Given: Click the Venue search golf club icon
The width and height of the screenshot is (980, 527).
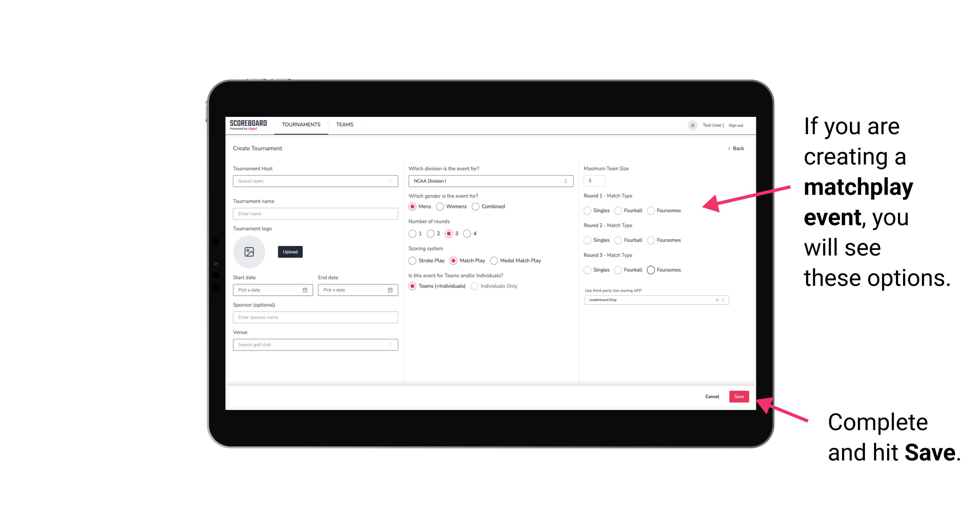Looking at the screenshot, I should [389, 345].
